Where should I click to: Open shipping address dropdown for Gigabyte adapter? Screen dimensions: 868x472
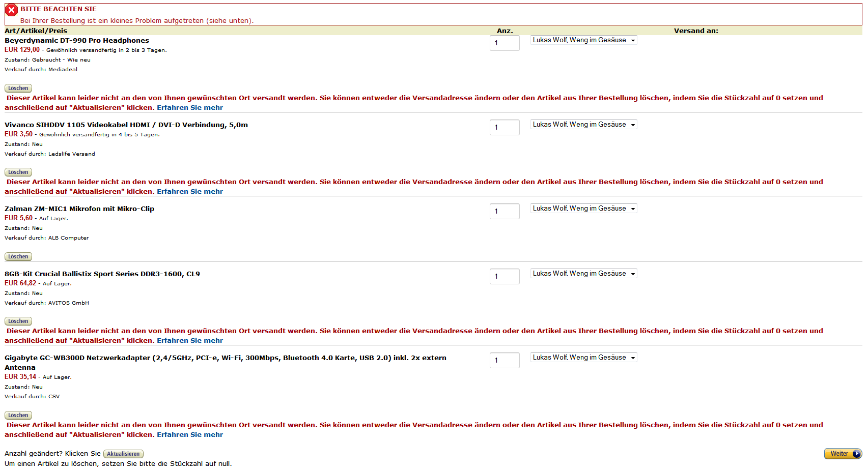[584, 358]
